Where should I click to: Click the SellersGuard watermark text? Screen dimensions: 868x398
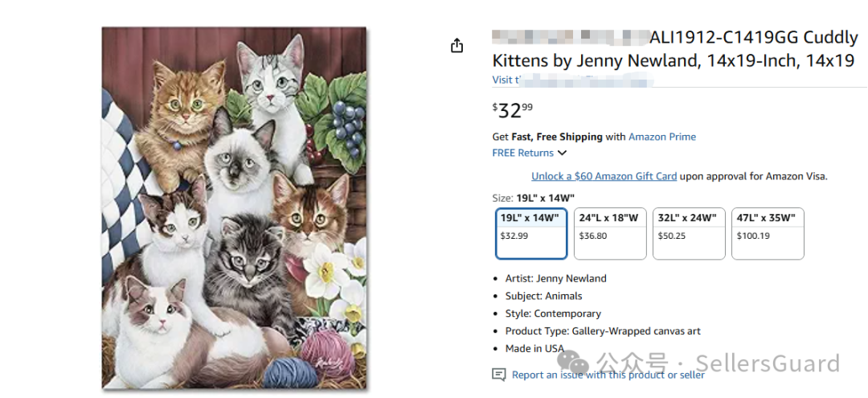(768, 363)
